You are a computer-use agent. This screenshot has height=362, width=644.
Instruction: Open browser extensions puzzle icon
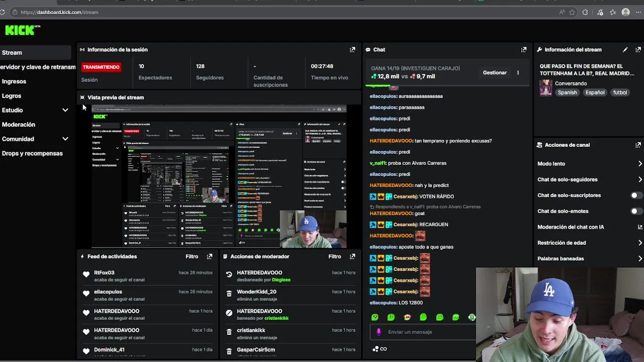click(x=585, y=12)
